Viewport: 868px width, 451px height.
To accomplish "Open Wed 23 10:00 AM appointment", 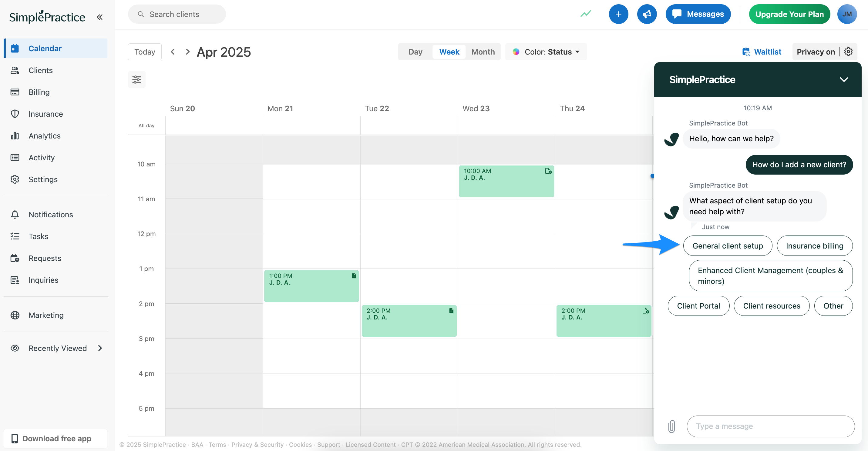I will click(x=506, y=181).
